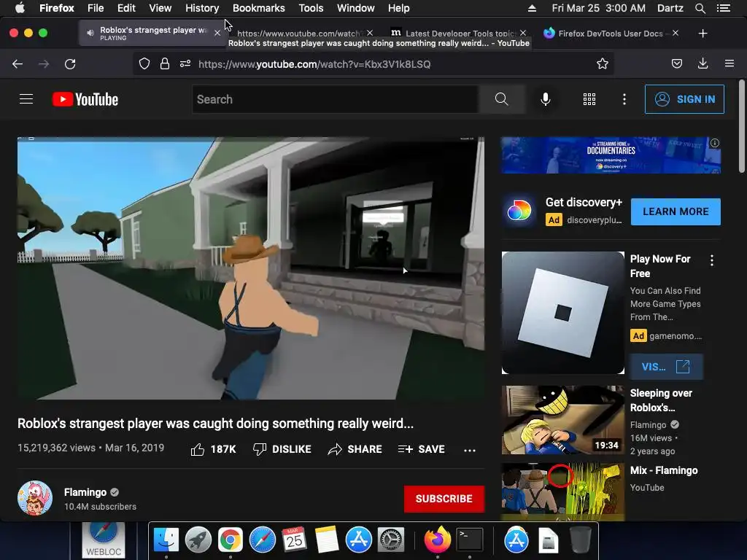Open a new Firefox tab
Image resolution: width=747 pixels, height=560 pixels.
tap(703, 34)
